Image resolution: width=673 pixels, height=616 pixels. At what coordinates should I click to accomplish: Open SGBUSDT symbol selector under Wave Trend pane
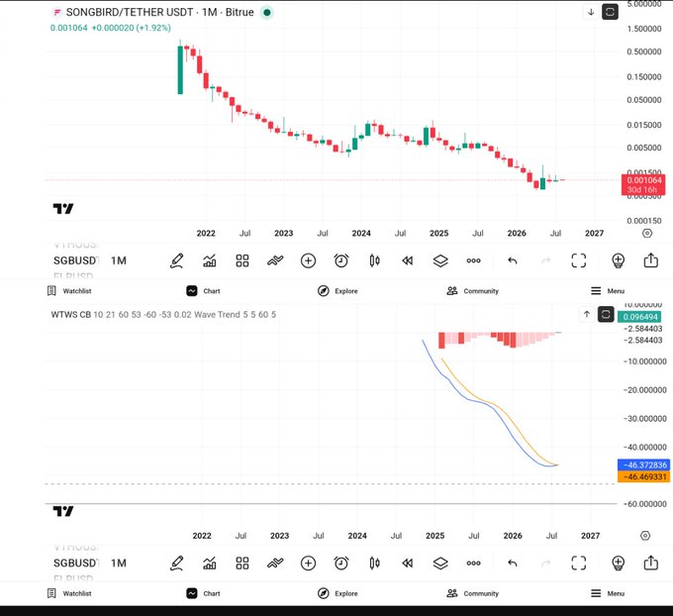coord(76,564)
